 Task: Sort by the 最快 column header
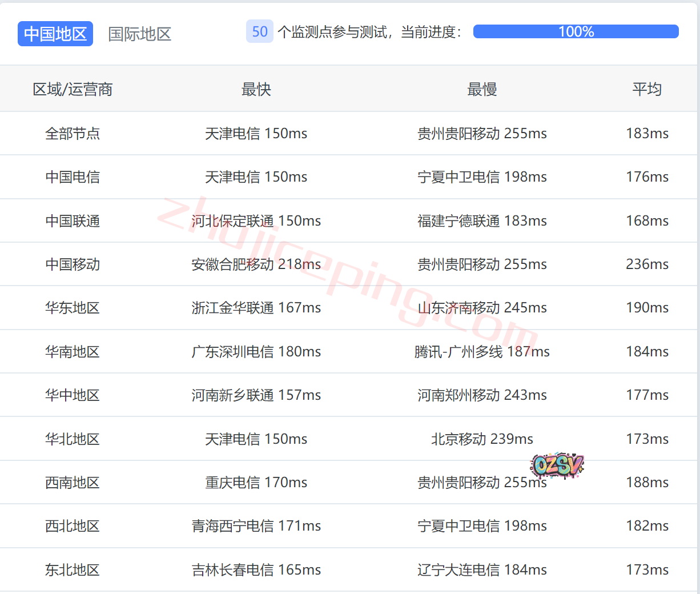tap(256, 89)
